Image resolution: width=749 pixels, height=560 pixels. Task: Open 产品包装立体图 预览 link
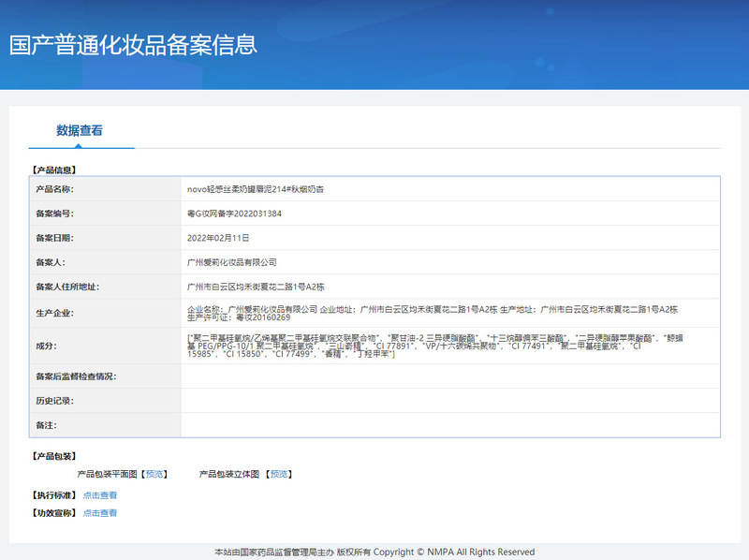click(x=279, y=474)
